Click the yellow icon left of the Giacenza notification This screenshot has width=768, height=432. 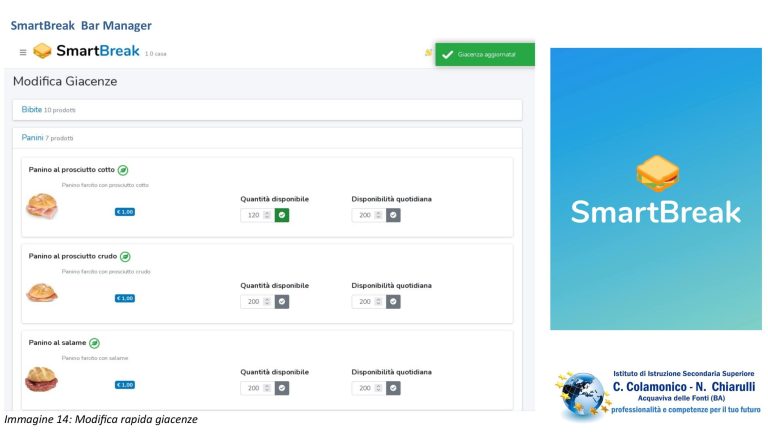coord(428,52)
